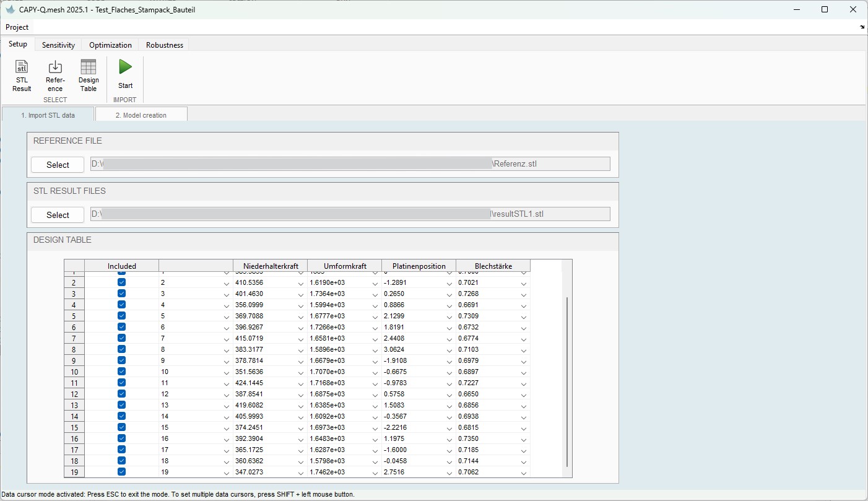Viewport: 868px width, 501px height.
Task: Expand the Platinenposition dropdown showing 0.8866
Action: pos(449,305)
